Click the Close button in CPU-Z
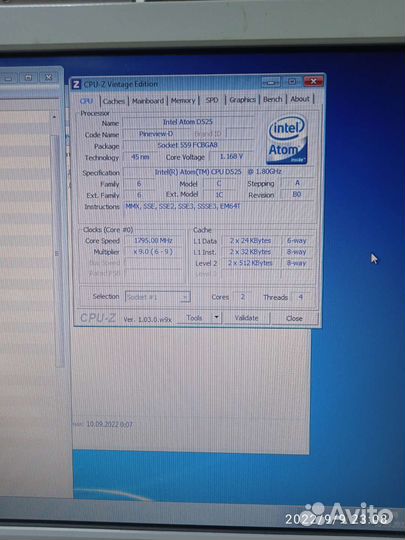 point(294,319)
